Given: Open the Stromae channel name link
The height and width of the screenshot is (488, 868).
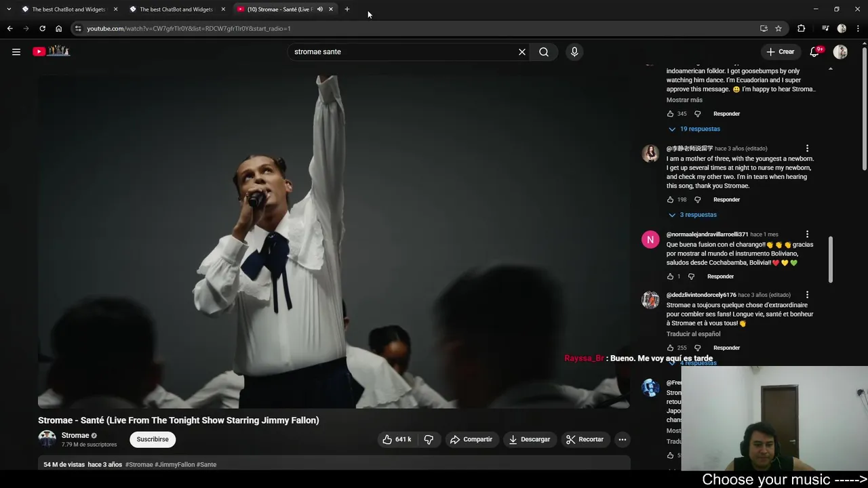Looking at the screenshot, I should 75,435.
